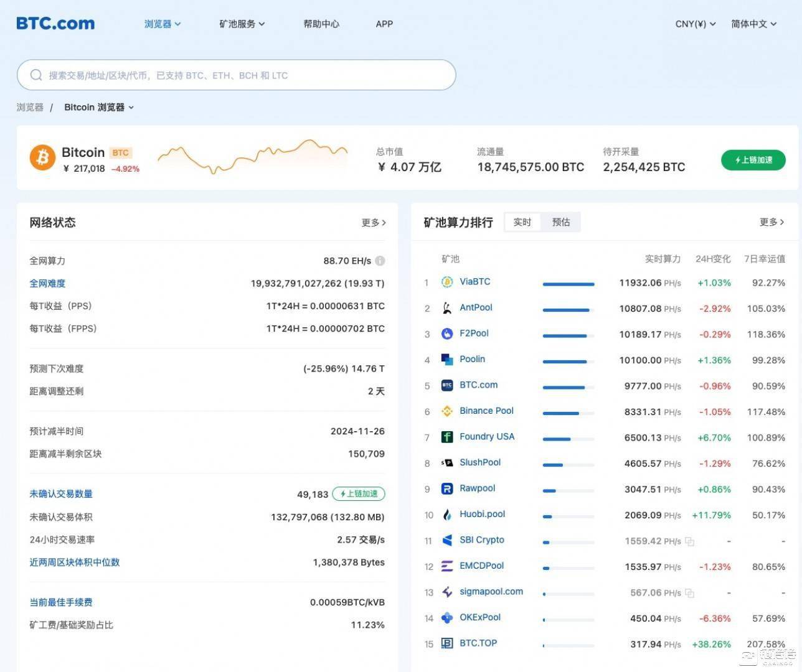Click the magnifier icon in search bar

click(x=36, y=75)
